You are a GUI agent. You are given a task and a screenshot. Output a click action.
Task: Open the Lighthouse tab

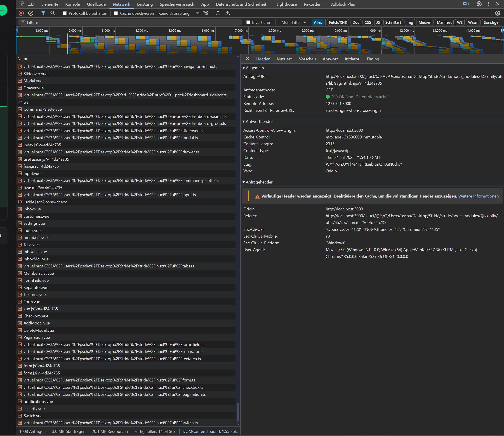(287, 4)
